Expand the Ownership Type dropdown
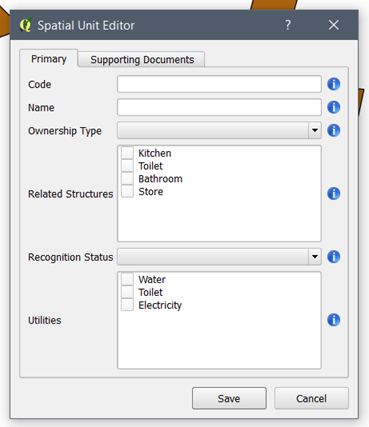 pyautogui.click(x=315, y=130)
